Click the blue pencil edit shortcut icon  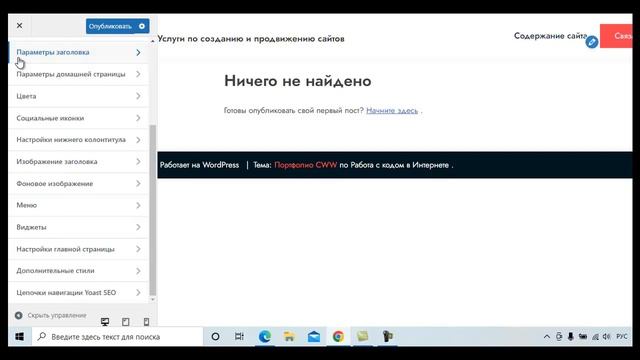click(592, 42)
